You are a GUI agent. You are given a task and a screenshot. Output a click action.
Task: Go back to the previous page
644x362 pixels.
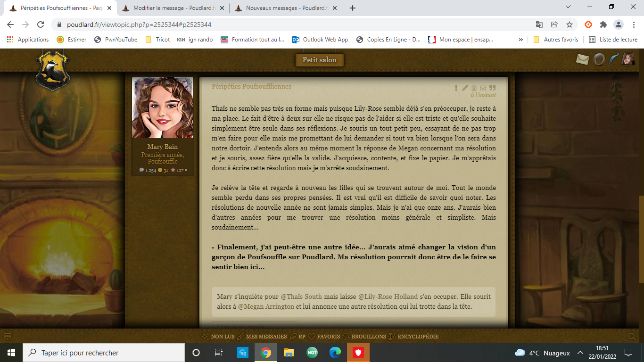click(x=10, y=25)
